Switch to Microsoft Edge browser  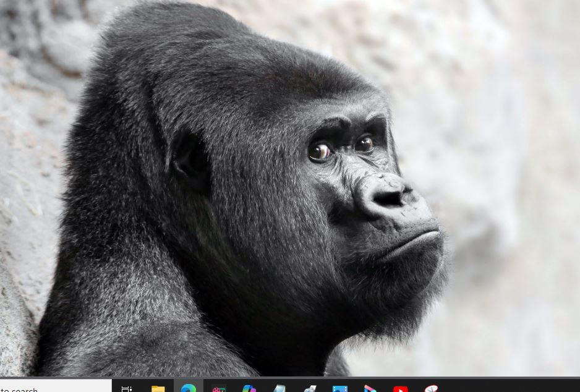click(x=189, y=388)
